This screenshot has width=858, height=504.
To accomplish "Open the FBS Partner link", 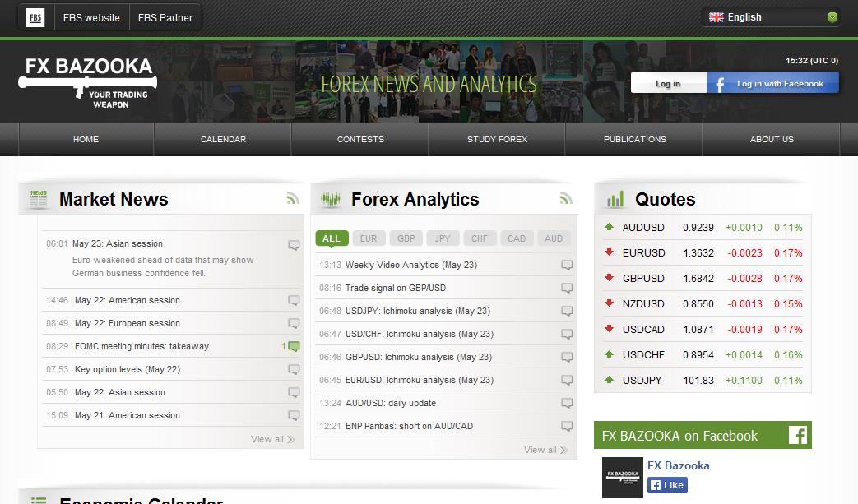I will coord(165,17).
